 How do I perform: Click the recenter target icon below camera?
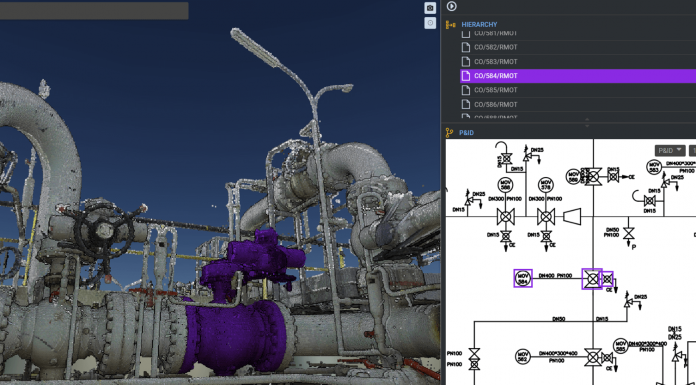pyautogui.click(x=430, y=23)
